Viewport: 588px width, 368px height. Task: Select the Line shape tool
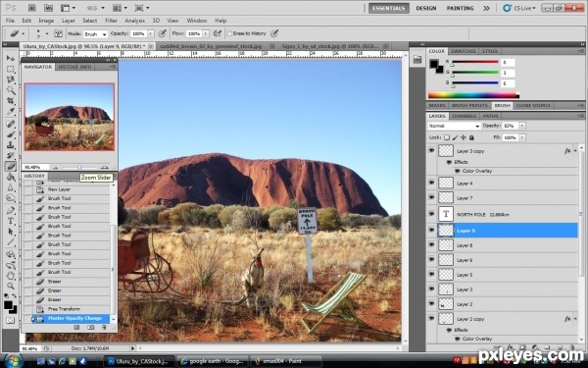tap(10, 241)
